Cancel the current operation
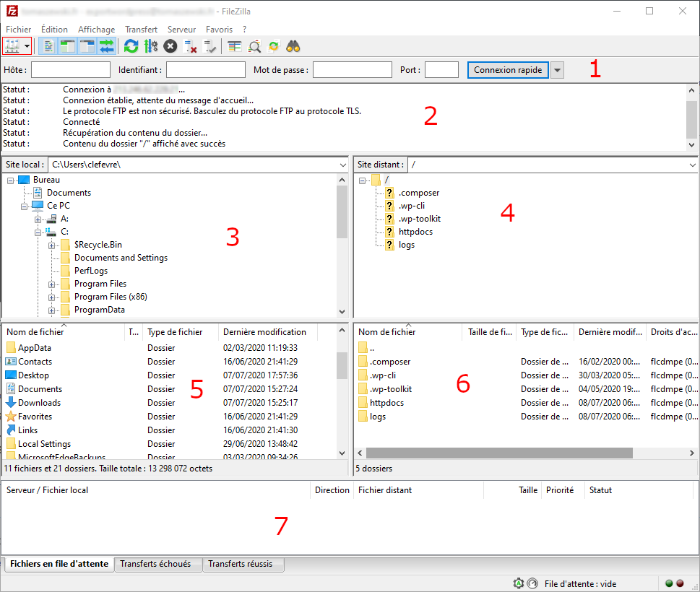 point(170,46)
